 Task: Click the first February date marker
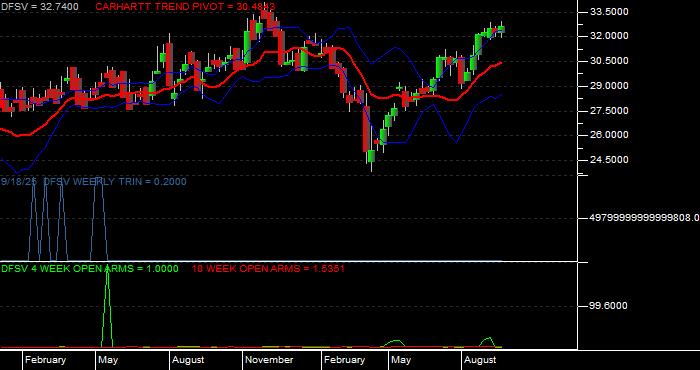point(45,360)
